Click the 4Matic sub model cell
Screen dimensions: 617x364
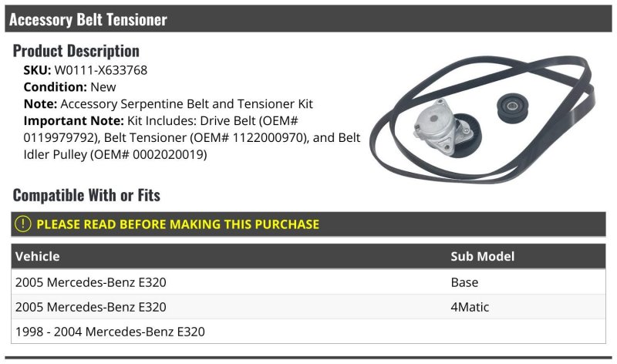tap(470, 307)
